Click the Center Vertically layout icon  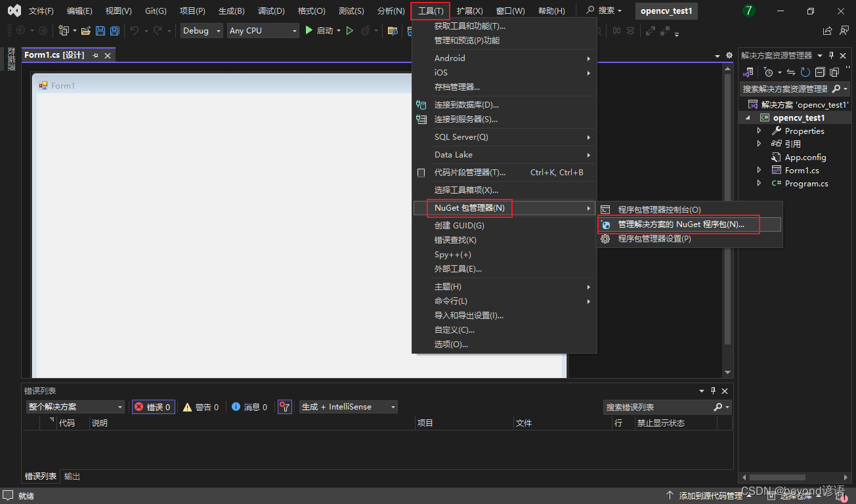click(630, 31)
